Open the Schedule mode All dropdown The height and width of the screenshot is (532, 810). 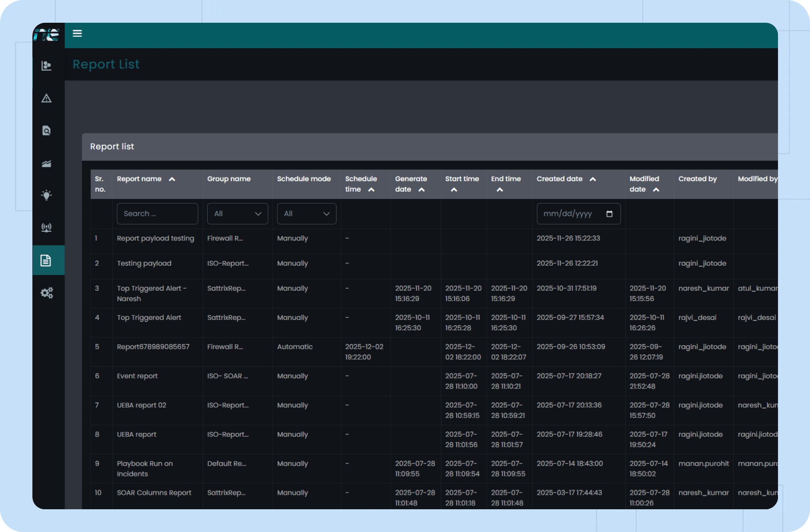306,214
